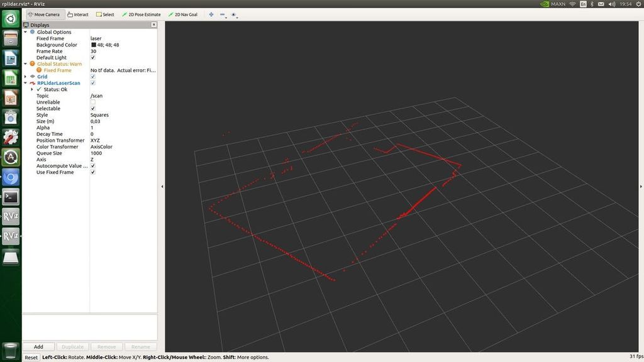Screen dimensions: 644x362
Task: Collapse the Global Options tree
Action: (26, 31)
